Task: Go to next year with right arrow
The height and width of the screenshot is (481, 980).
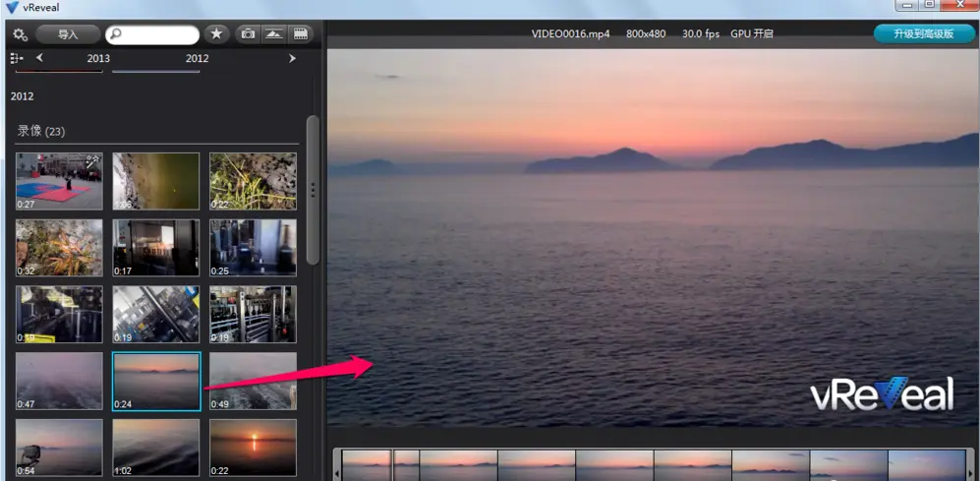Action: pyautogui.click(x=292, y=58)
